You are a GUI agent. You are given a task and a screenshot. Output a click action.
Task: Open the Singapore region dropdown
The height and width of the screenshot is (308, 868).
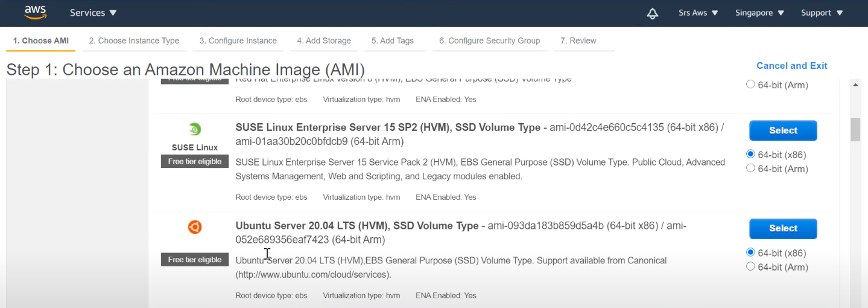pos(759,13)
